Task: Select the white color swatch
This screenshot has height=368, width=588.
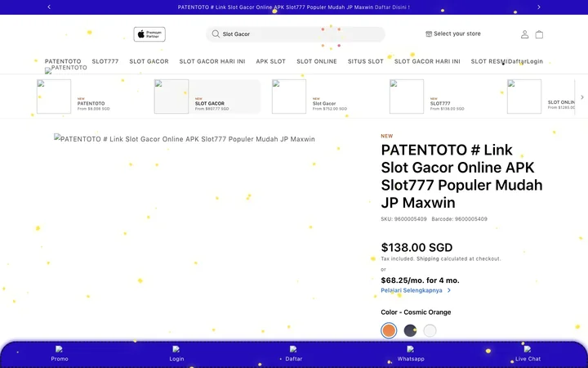Action: click(430, 330)
